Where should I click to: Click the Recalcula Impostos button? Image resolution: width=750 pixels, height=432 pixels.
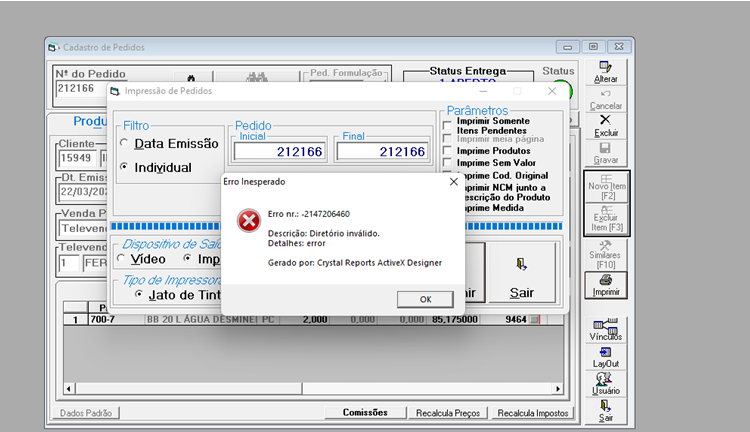[x=532, y=413]
